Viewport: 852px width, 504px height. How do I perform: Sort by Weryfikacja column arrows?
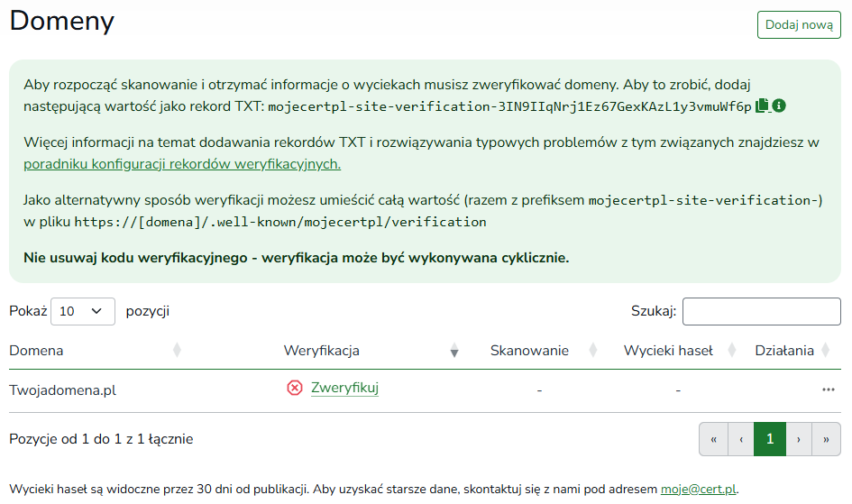click(x=454, y=351)
